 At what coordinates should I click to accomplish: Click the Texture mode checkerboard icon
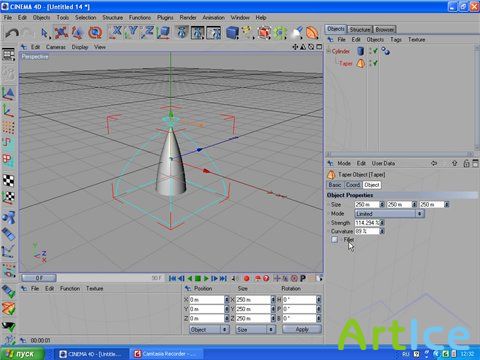pyautogui.click(x=8, y=180)
